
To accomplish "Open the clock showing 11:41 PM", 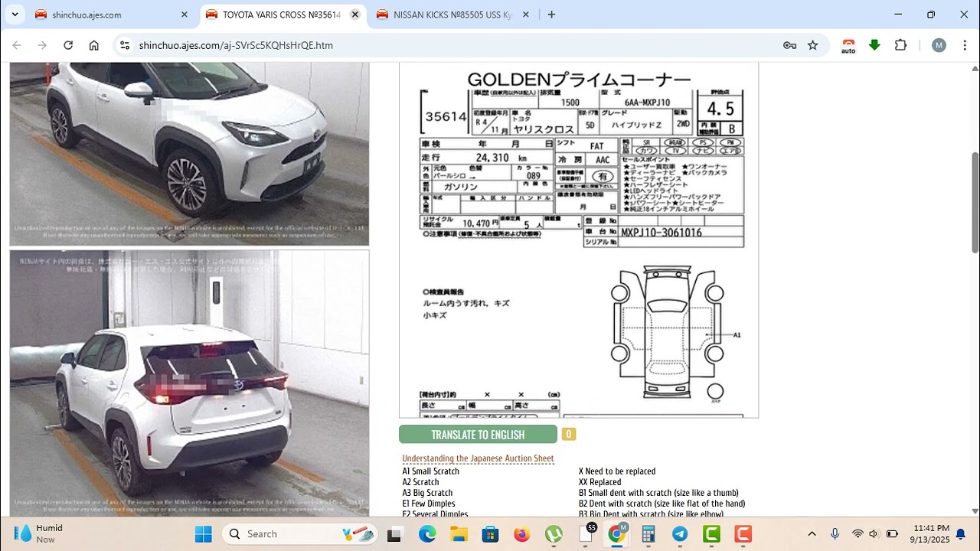I will point(931,533).
